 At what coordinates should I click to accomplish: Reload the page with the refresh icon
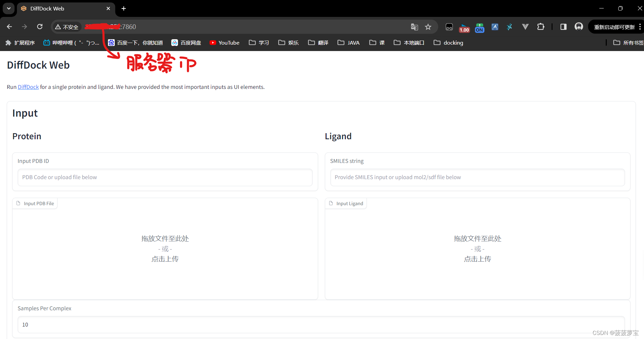coord(40,26)
